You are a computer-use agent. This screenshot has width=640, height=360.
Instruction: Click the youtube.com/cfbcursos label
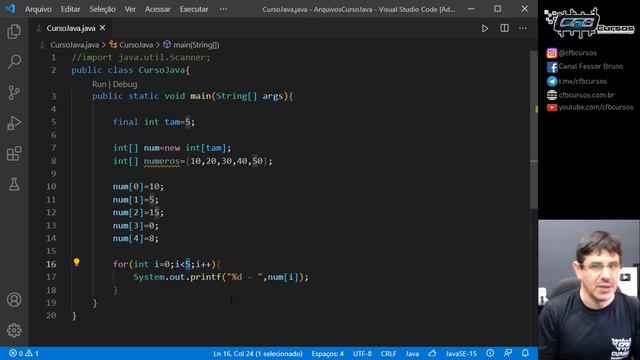coord(596,107)
